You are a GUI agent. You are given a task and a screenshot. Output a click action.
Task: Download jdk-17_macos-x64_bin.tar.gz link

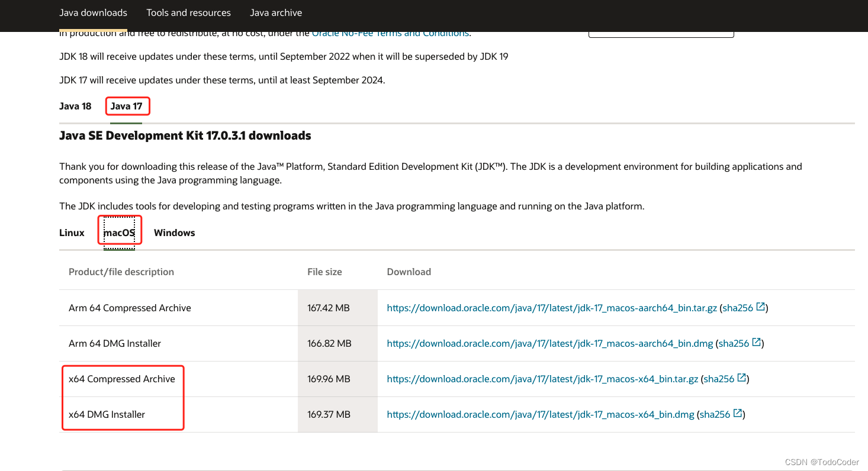[x=542, y=379]
